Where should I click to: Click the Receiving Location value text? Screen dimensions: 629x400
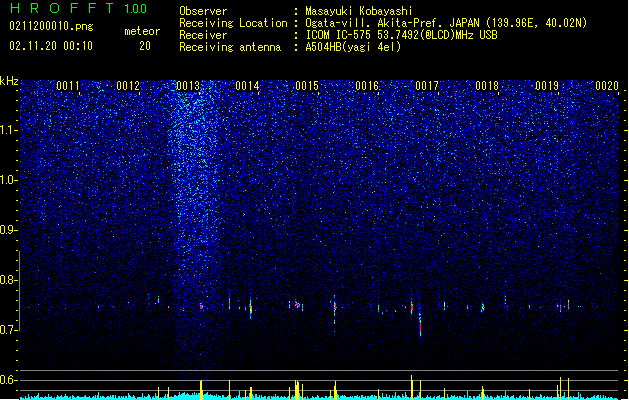pyautogui.click(x=446, y=23)
